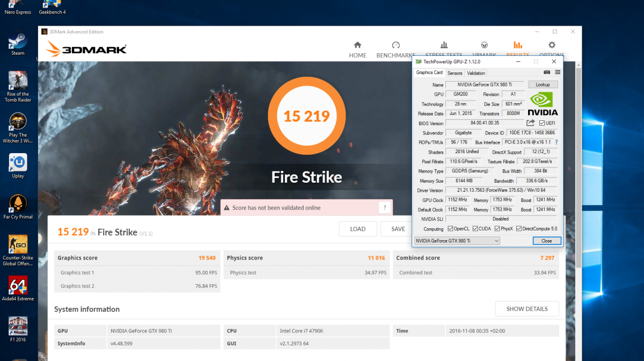Open the Options section in 3DMark
The width and height of the screenshot is (644, 361).
tap(552, 49)
